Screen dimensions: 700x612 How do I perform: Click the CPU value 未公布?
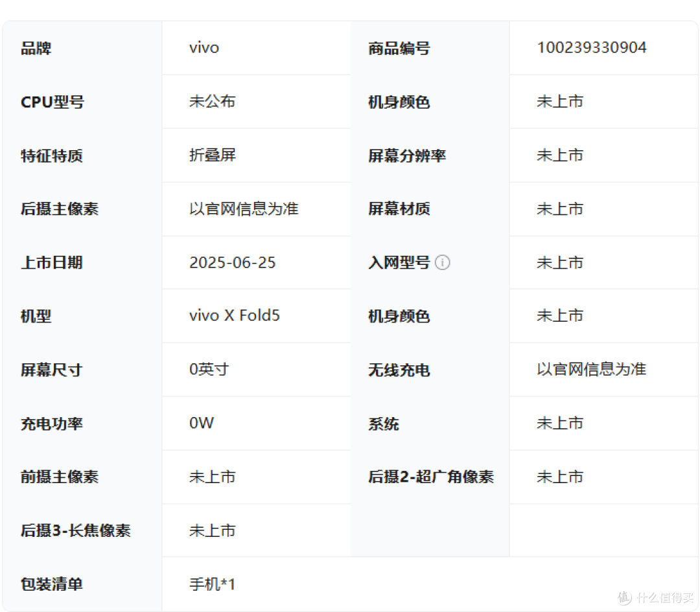[x=212, y=102]
